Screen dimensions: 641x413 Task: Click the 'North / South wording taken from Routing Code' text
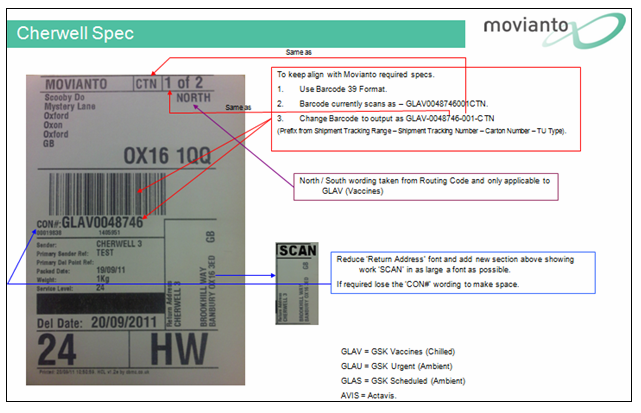click(424, 186)
